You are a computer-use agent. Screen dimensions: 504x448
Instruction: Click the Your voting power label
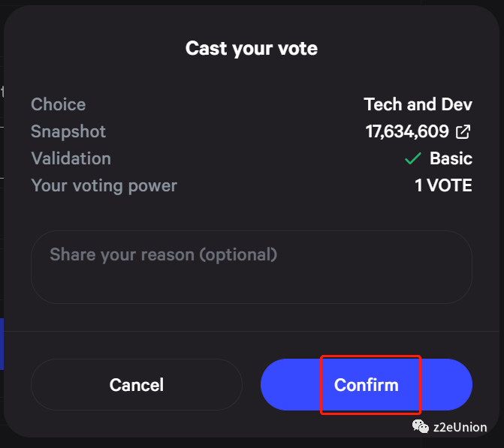[x=104, y=185]
